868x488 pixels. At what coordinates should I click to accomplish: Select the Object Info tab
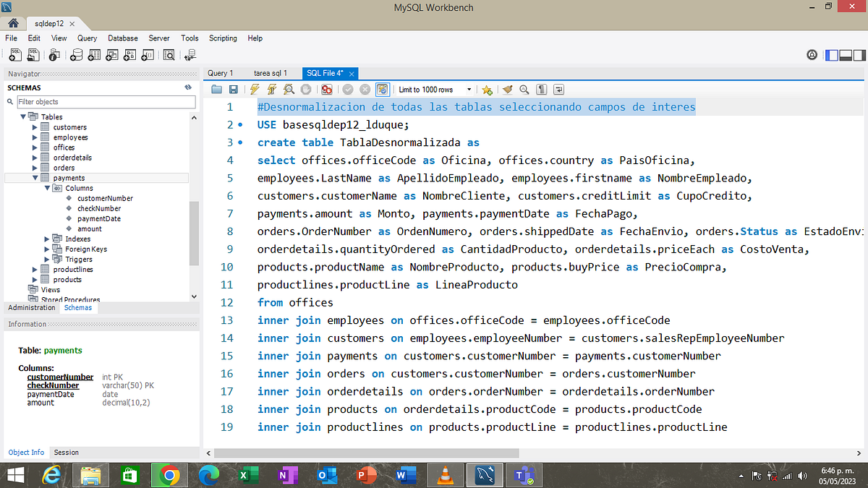click(x=26, y=453)
